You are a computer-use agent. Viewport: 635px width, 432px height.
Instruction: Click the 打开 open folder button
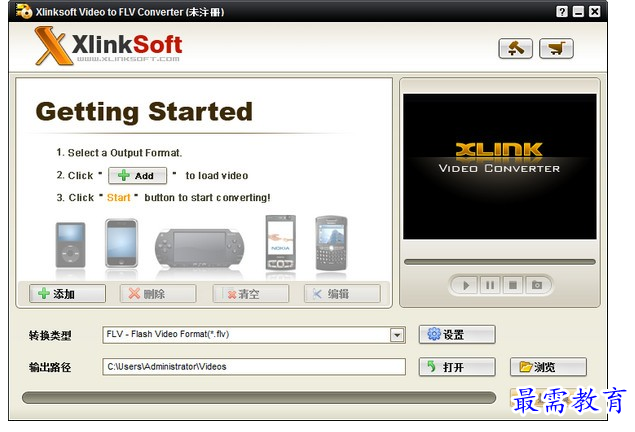point(457,367)
